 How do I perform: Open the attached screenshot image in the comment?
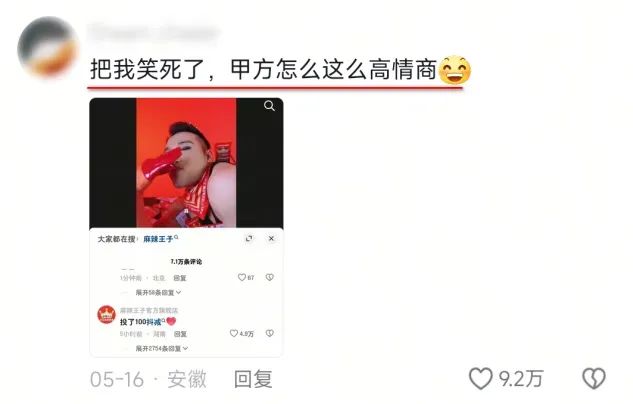pos(186,227)
